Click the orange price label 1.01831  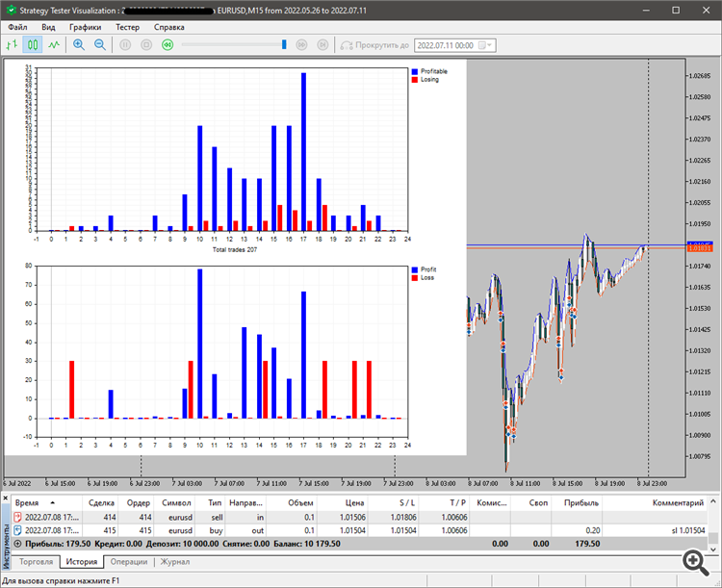(x=699, y=248)
